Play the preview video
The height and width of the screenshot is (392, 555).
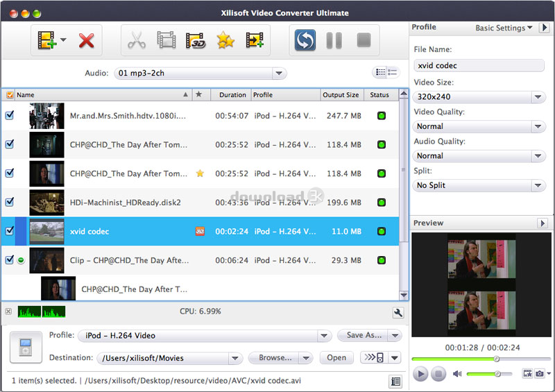tap(420, 373)
